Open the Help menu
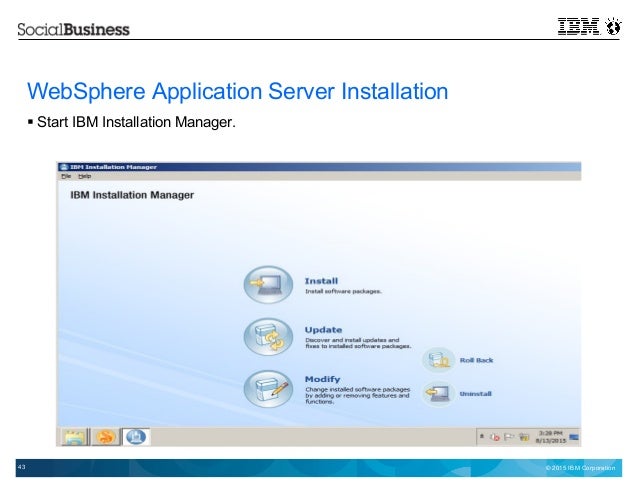Viewport: 638px width, 493px height. (x=84, y=176)
